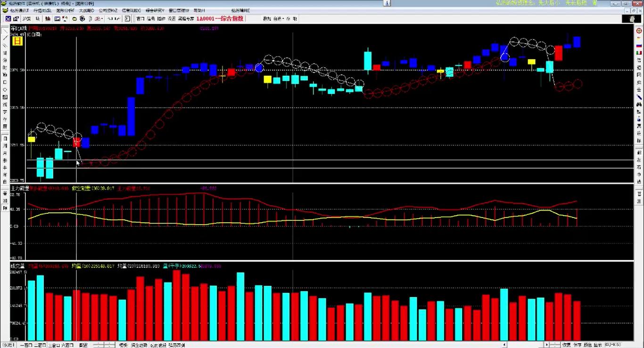The image size is (644, 348).
Task: Open the dropdown arrow beside the @ icon
Action: (x=102, y=19)
